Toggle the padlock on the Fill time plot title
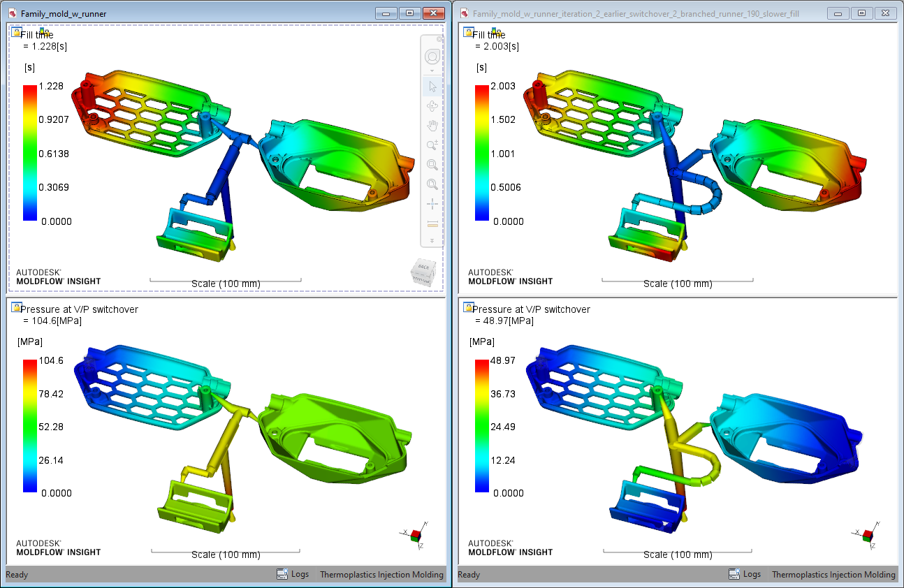 15,31
